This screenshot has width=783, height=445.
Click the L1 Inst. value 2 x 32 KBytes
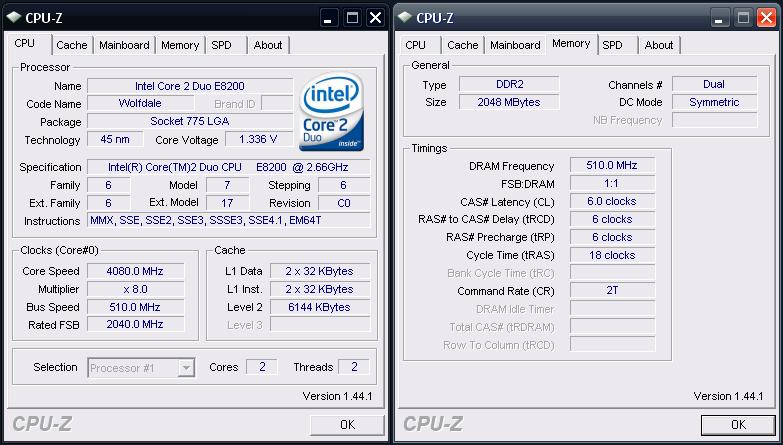coord(320,289)
